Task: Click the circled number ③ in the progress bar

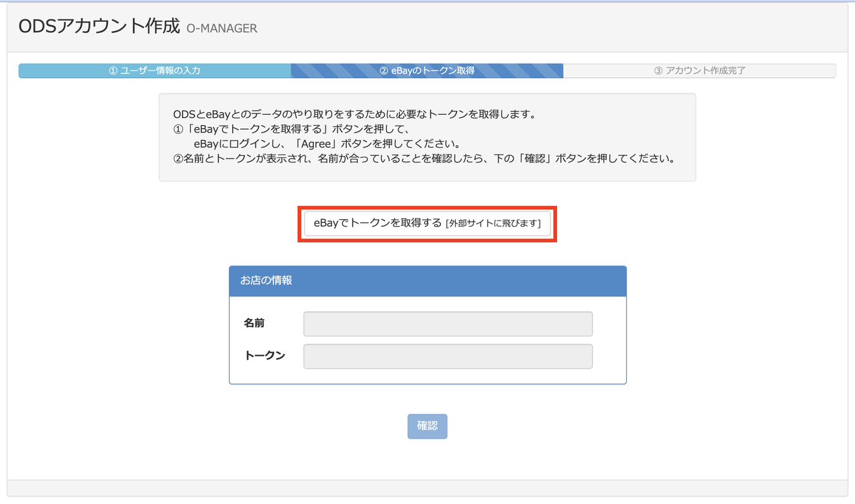Action: click(658, 71)
